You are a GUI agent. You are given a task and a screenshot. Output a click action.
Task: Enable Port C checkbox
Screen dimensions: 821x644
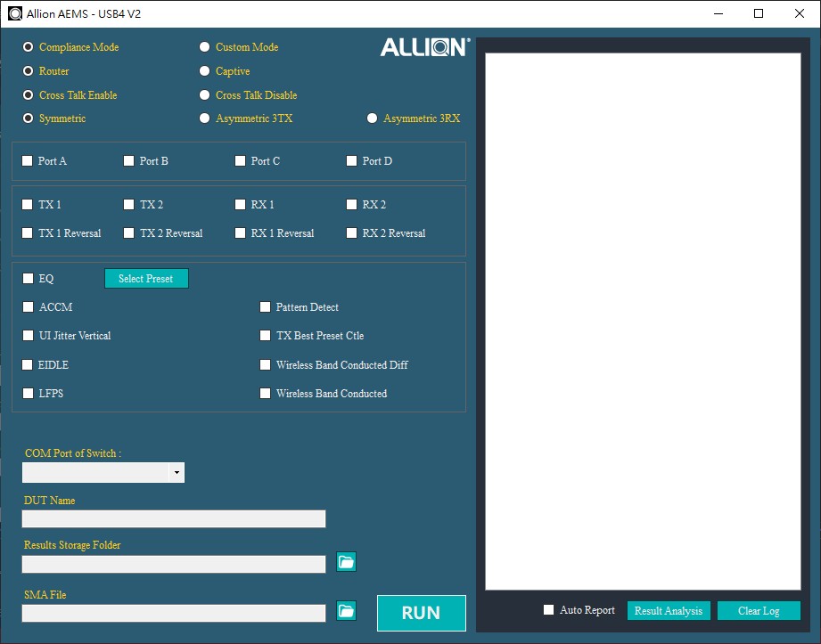pos(240,160)
